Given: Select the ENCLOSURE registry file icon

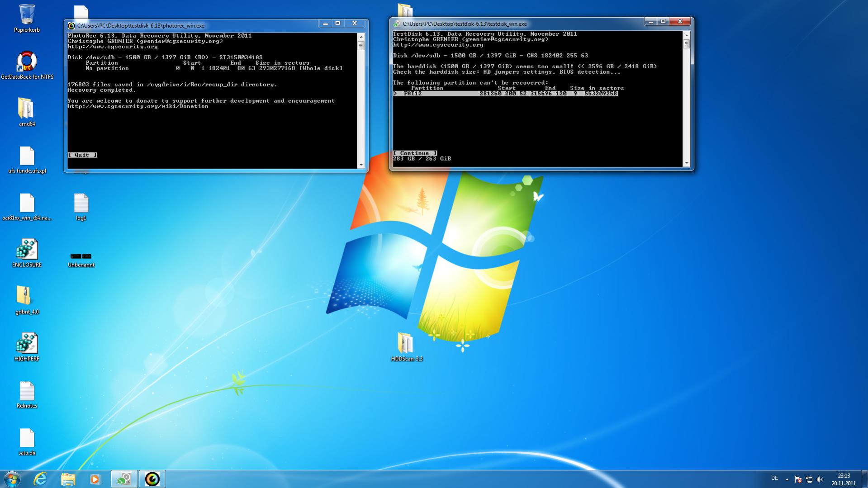Looking at the screenshot, I should click(27, 253).
